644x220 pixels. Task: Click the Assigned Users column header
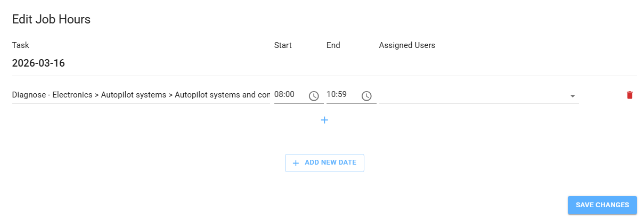point(407,45)
